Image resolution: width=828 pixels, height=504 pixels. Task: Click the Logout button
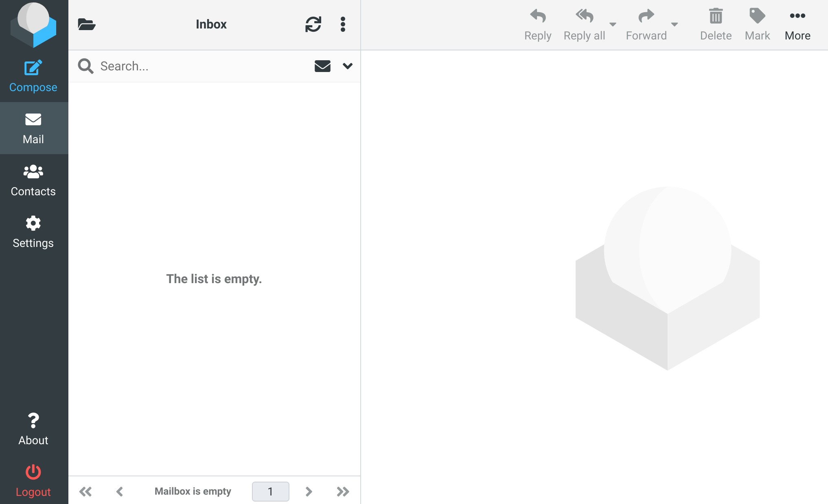point(33,480)
